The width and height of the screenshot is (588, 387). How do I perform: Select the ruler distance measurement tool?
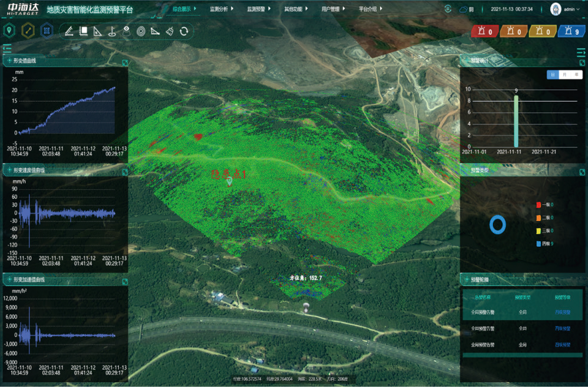click(x=69, y=31)
